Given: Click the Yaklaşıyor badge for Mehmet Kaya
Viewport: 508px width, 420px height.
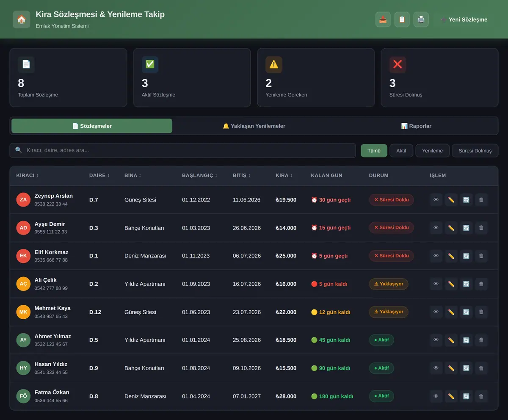Looking at the screenshot, I should tap(389, 312).
